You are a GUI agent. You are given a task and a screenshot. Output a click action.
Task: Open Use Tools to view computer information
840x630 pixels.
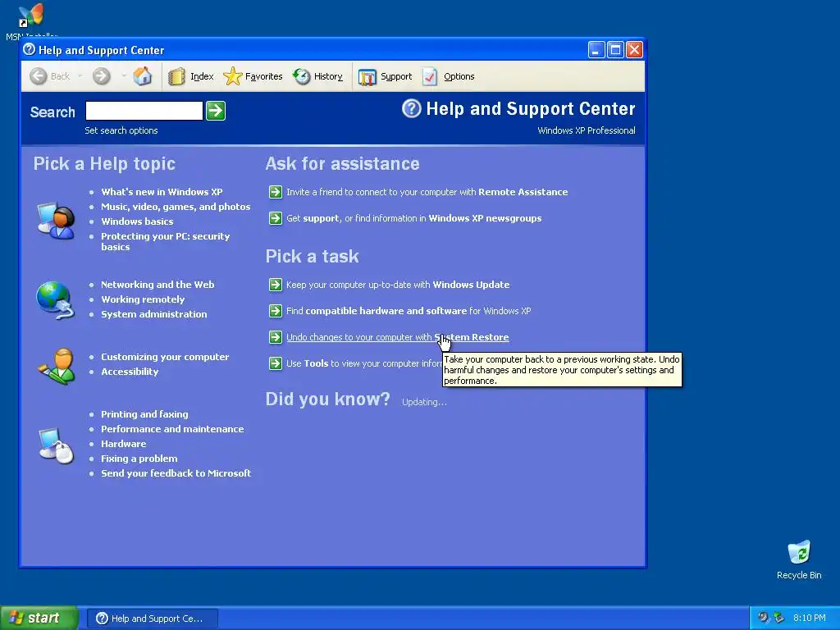coord(364,363)
